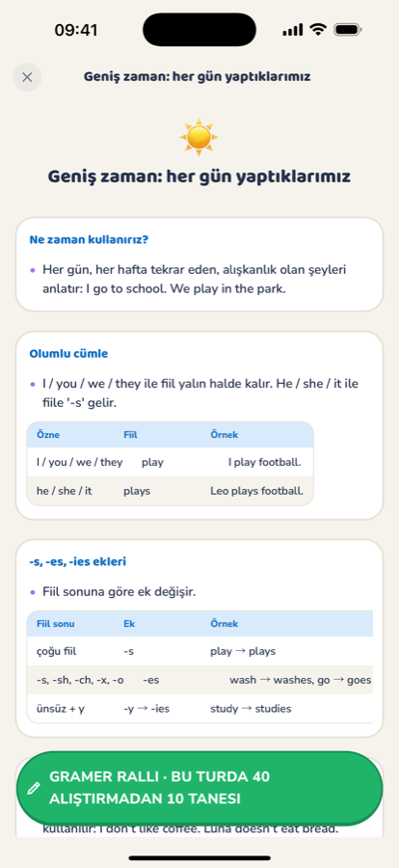Image resolution: width=399 pixels, height=868 pixels.
Task: Tap the 'Leo plays football.' example cell
Action: point(256,491)
